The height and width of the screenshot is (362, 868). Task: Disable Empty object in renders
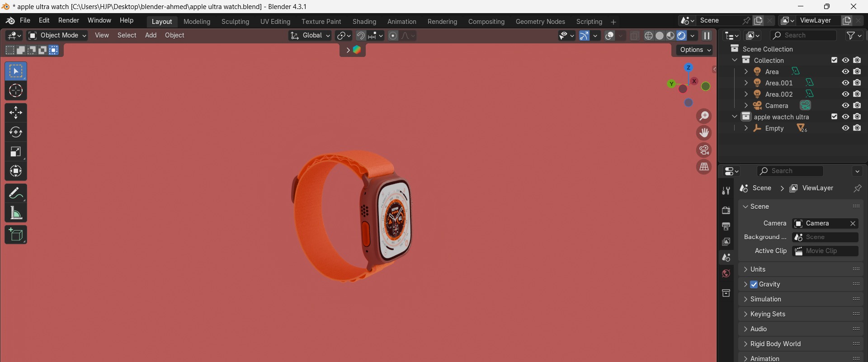click(x=857, y=128)
